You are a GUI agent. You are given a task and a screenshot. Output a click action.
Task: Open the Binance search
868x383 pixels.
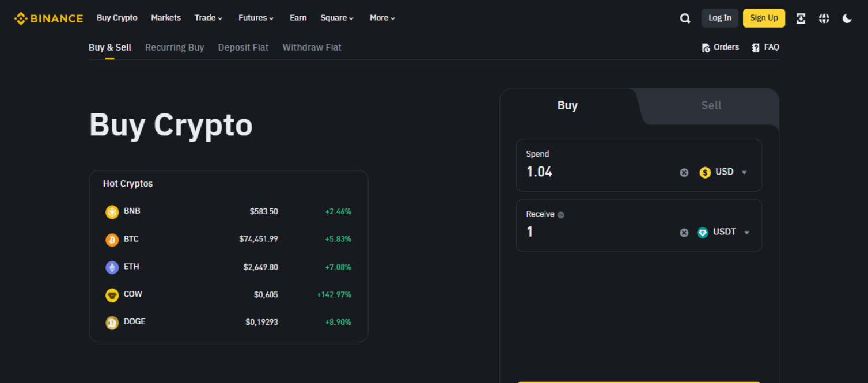(x=685, y=18)
